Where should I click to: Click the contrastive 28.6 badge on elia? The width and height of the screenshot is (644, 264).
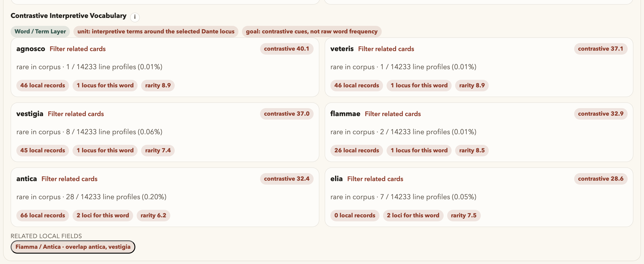pyautogui.click(x=600, y=179)
